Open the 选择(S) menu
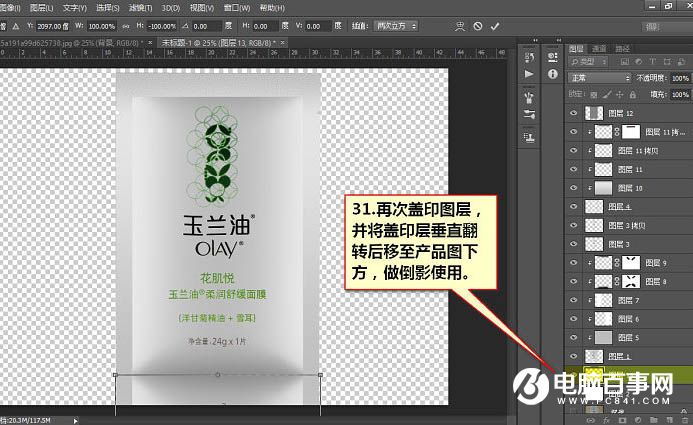 (x=107, y=8)
